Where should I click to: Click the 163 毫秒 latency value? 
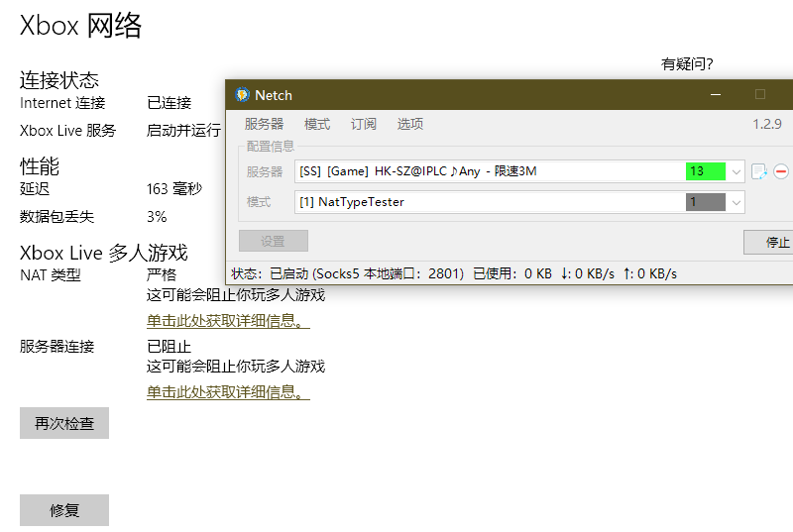click(x=174, y=189)
